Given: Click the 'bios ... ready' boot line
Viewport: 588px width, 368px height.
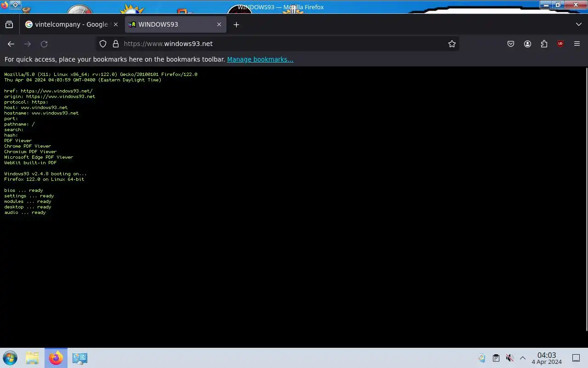Looking at the screenshot, I should coord(23,190).
